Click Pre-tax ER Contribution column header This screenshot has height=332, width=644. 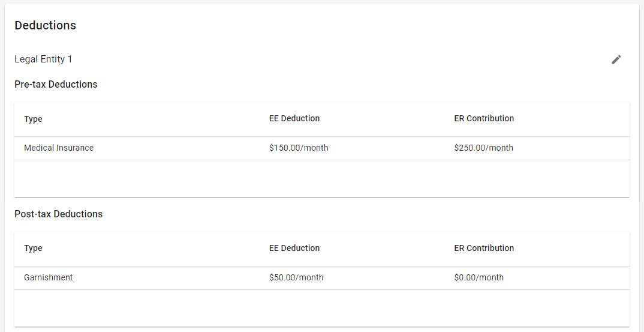tap(484, 118)
